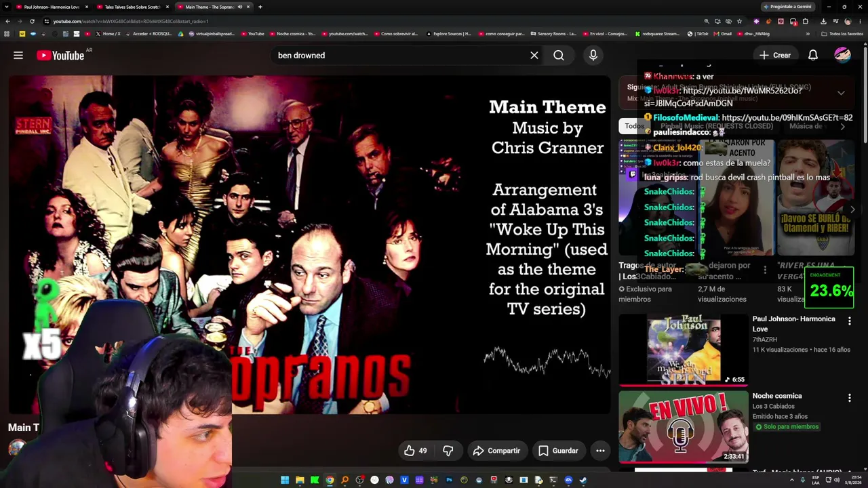
Task: Click the Sopranos video player
Action: pyautogui.click(x=309, y=244)
